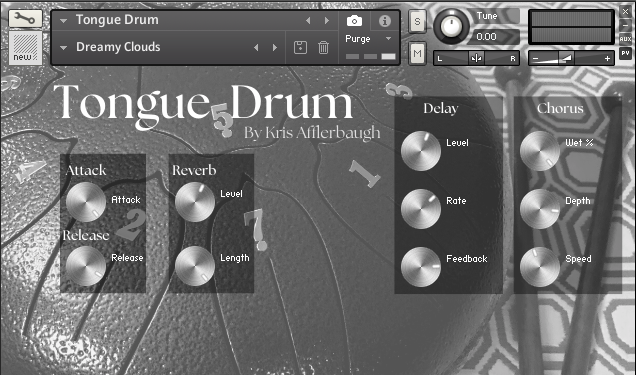
Task: Toggle the AUX sends button
Action: (625, 39)
